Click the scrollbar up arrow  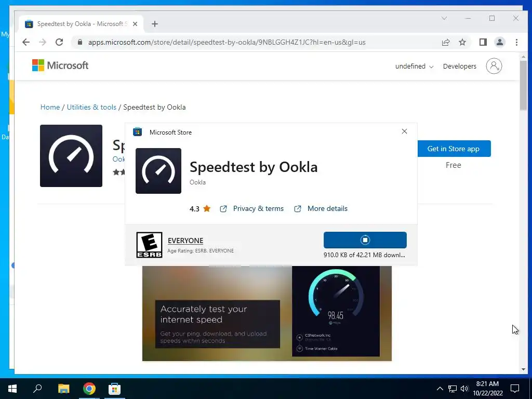pos(523,57)
